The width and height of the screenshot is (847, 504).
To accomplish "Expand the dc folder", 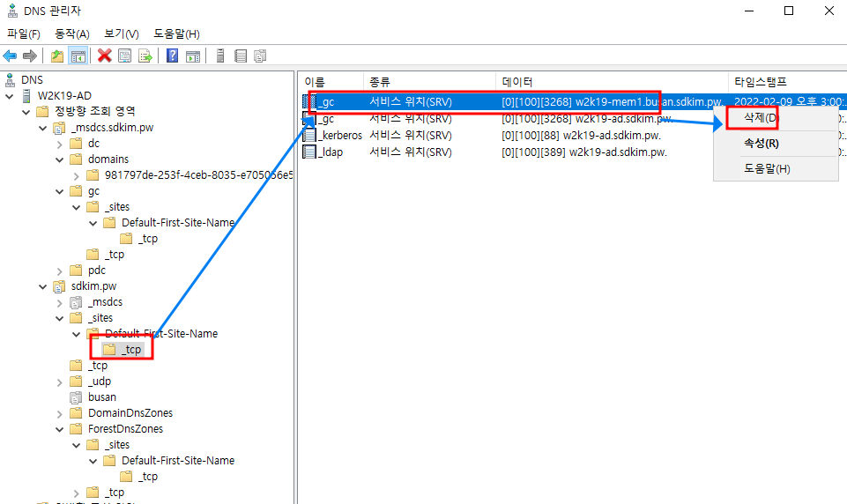I will (59, 144).
